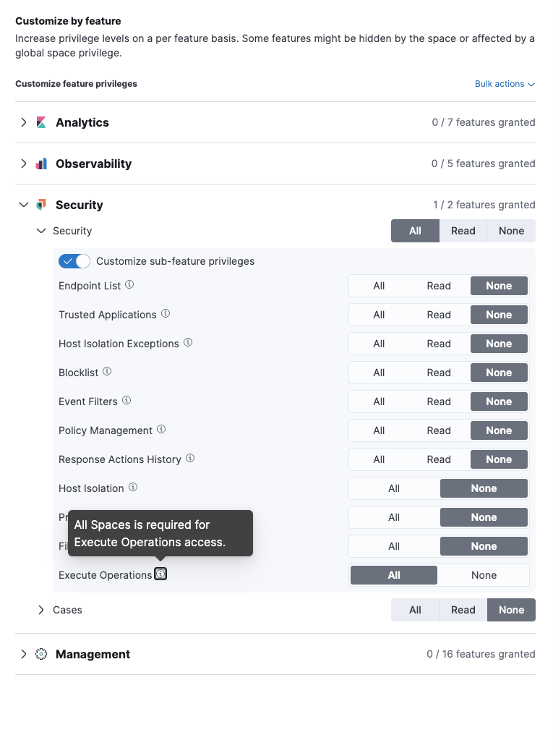The height and width of the screenshot is (756, 553).
Task: Click the Policy Management info icon
Action: click(x=161, y=430)
